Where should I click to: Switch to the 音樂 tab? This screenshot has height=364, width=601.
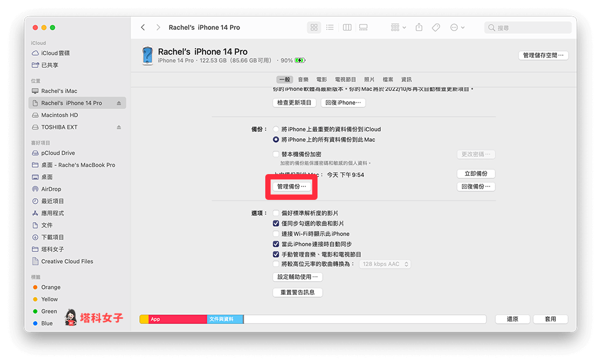coord(303,80)
